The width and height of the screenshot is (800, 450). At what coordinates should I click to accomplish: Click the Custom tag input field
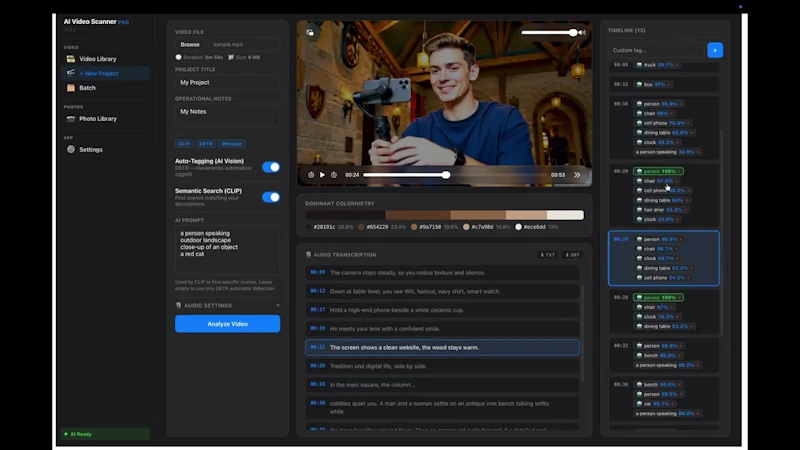(656, 50)
